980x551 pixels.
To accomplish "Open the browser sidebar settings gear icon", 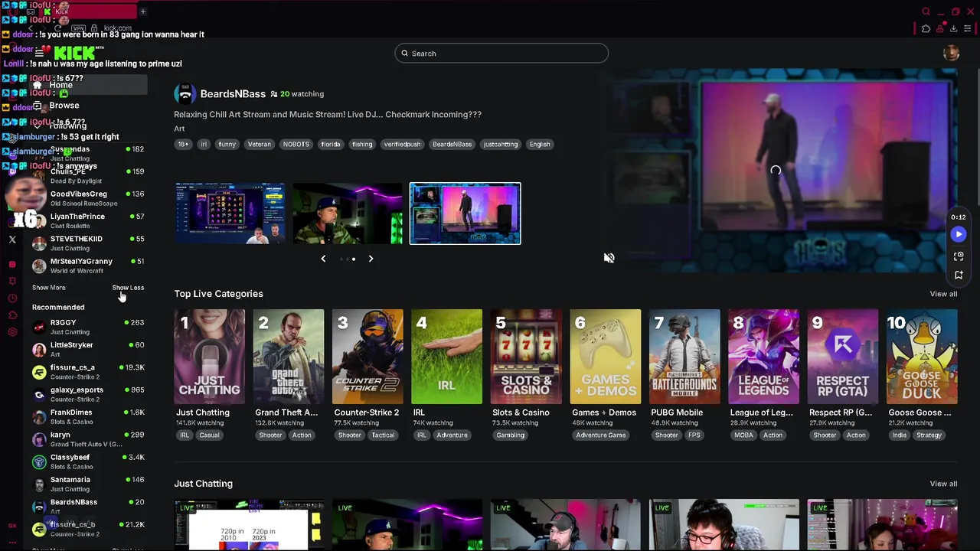I will (x=12, y=331).
